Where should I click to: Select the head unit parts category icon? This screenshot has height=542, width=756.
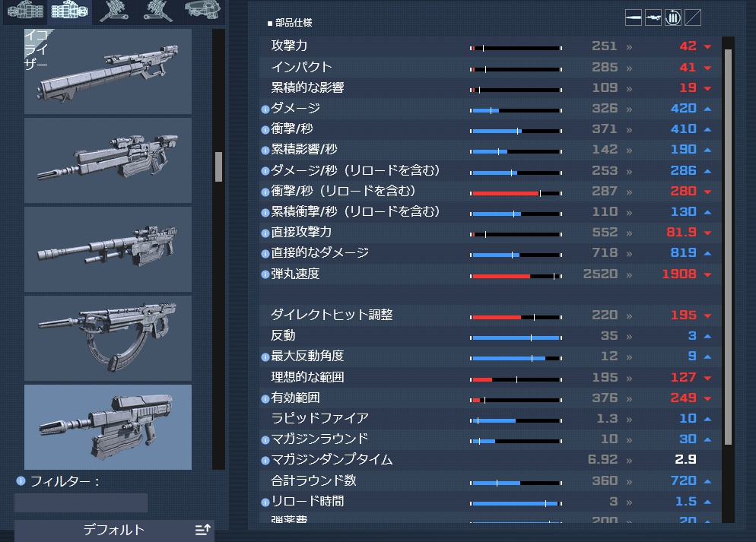pos(205,11)
